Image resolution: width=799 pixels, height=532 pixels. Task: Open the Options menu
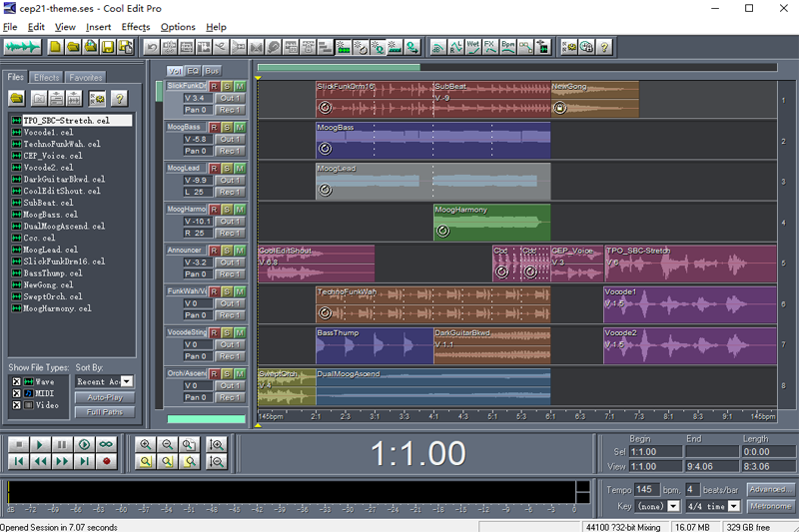(178, 27)
